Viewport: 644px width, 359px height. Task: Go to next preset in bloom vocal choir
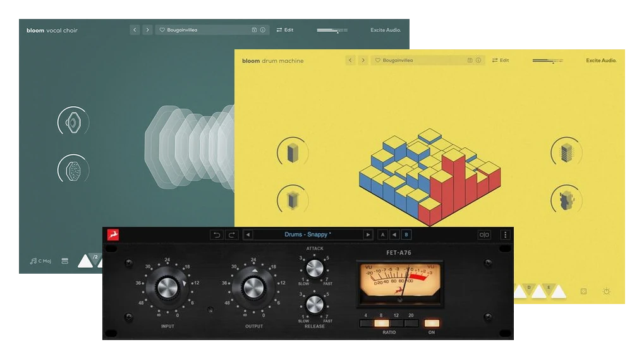click(147, 30)
